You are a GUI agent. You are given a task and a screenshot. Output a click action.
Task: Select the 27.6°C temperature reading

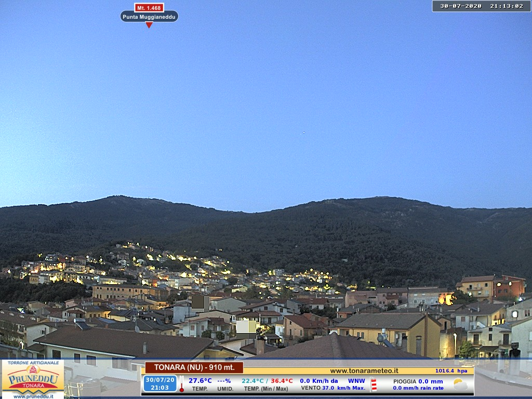click(x=200, y=381)
